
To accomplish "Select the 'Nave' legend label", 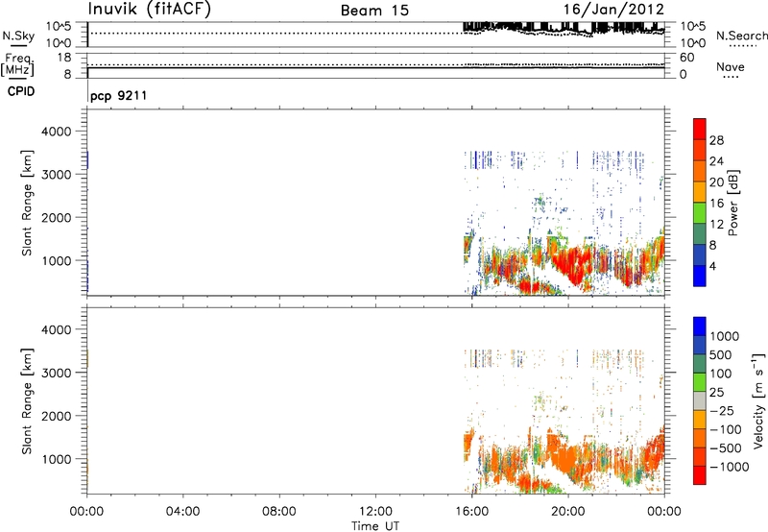I will tap(731, 66).
